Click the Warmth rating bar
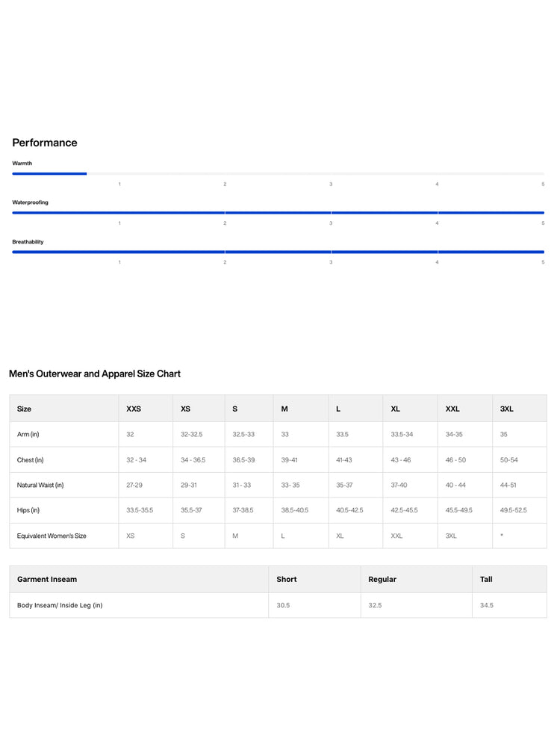Image resolution: width=560 pixels, height=747 pixels. tap(278, 174)
